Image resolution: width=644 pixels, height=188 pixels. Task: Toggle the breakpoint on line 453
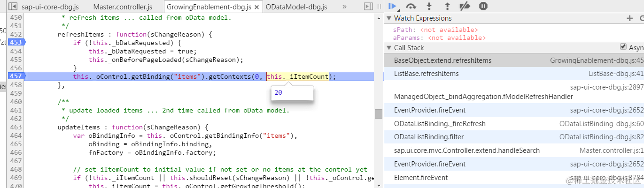point(16,43)
